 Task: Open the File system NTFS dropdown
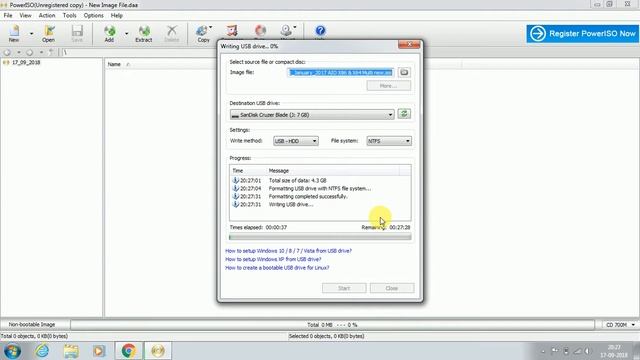click(x=389, y=141)
